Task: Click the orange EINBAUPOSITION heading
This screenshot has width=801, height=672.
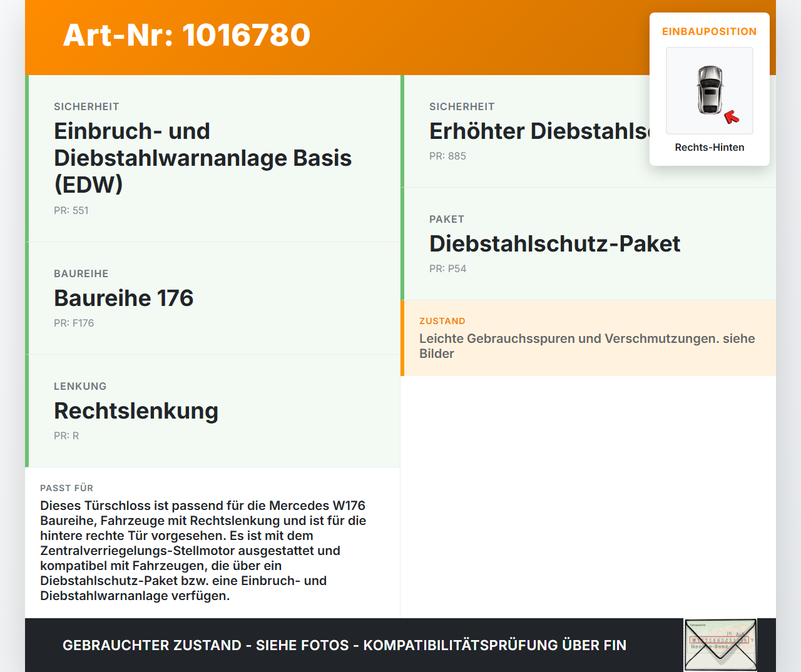Action: pyautogui.click(x=709, y=31)
